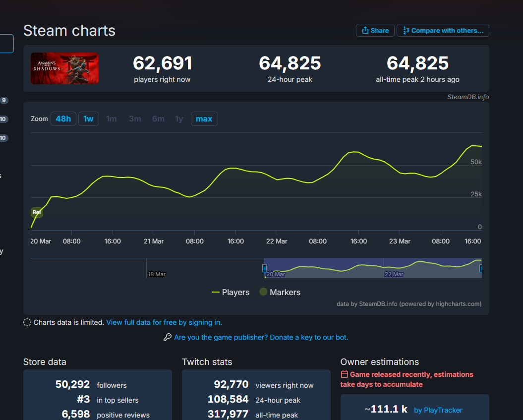The height and width of the screenshot is (420, 523).
Task: Set chart zoom to 48h
Action: pyautogui.click(x=63, y=119)
